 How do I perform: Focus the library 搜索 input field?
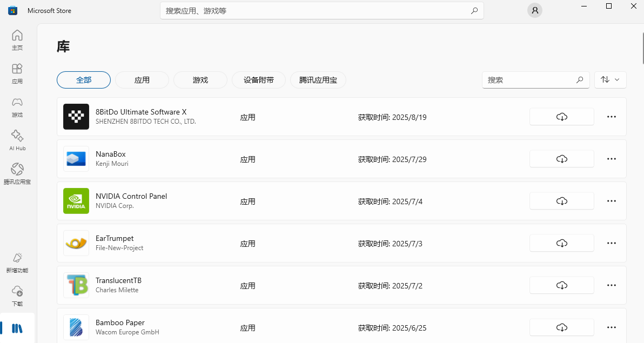536,80
